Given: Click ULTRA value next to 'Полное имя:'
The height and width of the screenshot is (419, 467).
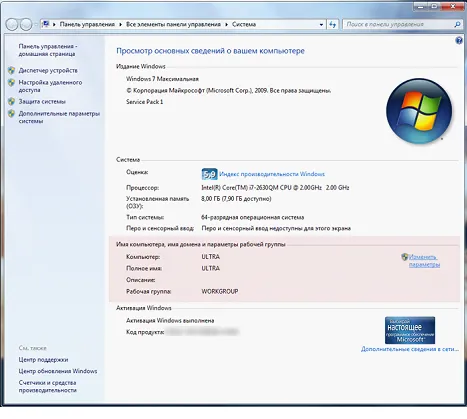Looking at the screenshot, I should pos(211,268).
